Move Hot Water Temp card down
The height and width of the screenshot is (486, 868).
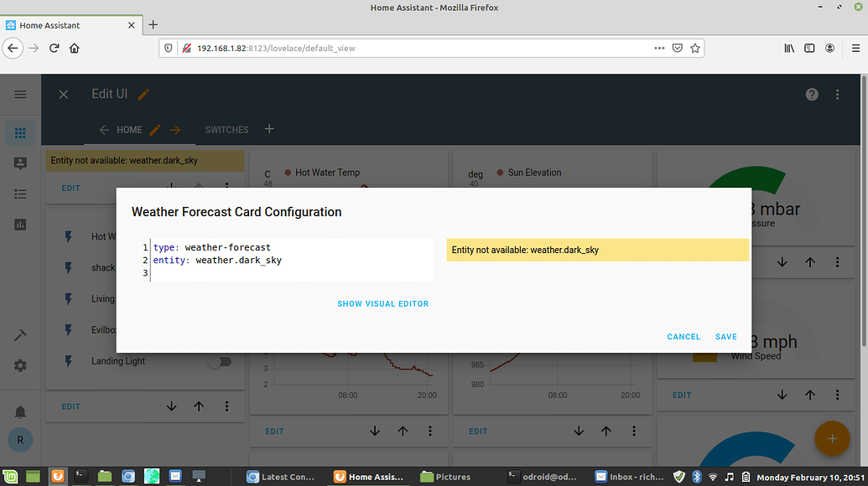coord(375,432)
